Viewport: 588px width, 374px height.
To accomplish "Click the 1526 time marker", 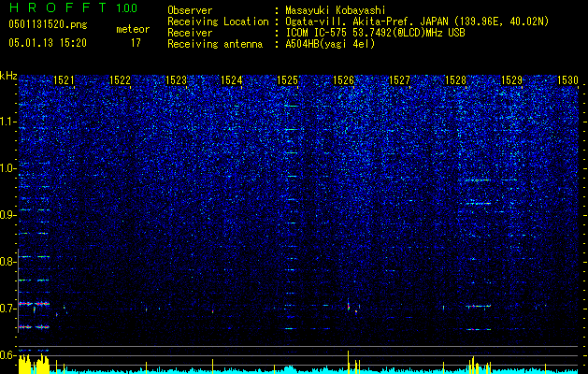I will coord(343,80).
